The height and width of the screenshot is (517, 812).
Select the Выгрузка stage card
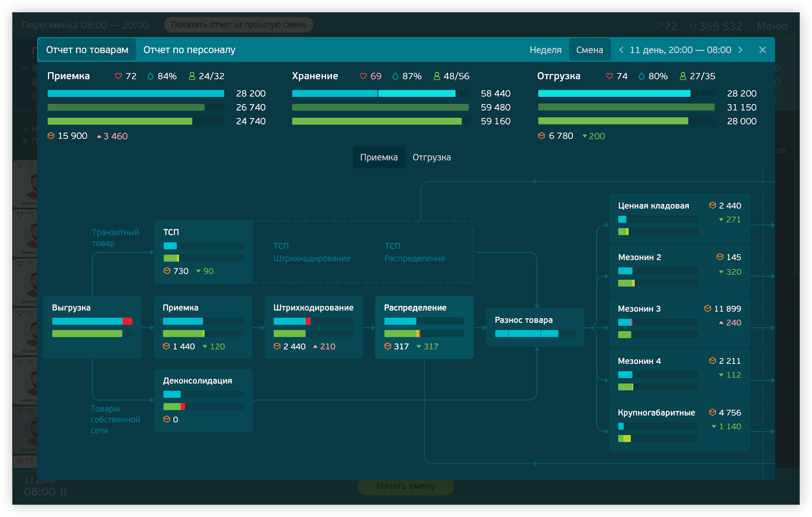(93, 327)
